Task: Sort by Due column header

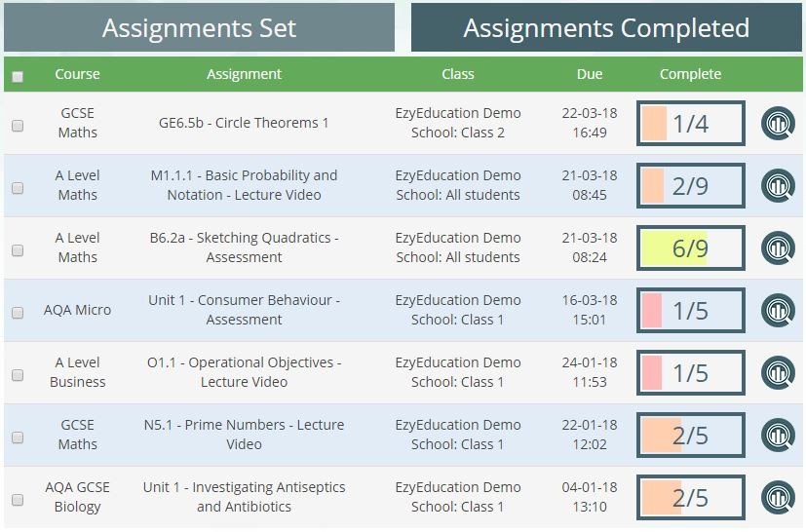Action: [590, 74]
